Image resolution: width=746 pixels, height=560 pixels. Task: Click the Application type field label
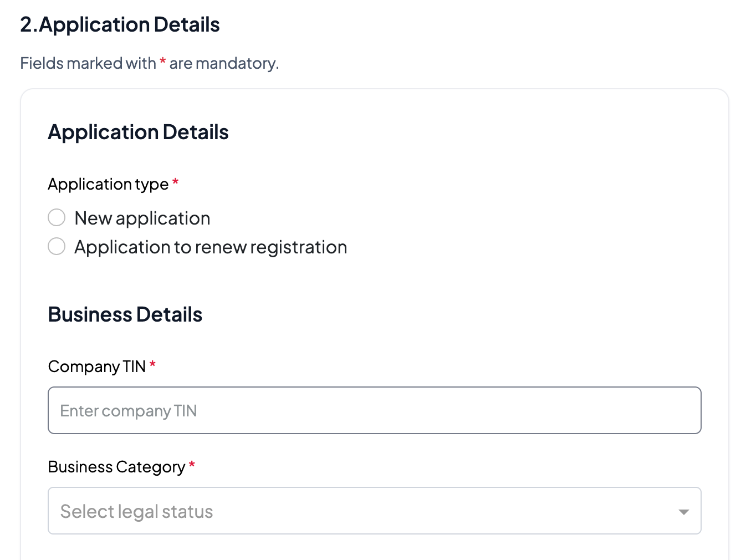click(x=108, y=184)
